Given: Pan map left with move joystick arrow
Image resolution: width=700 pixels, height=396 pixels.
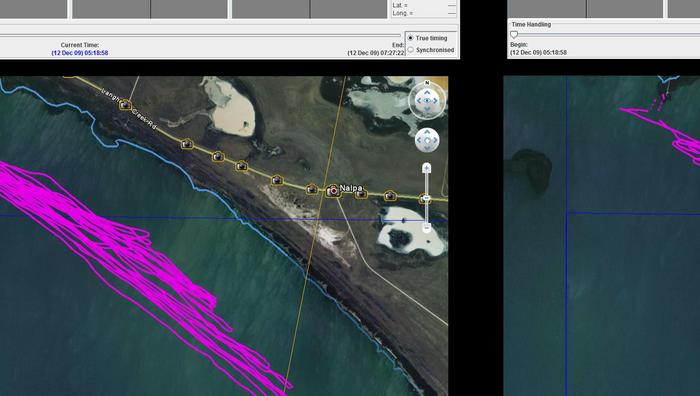Looking at the screenshot, I should coord(419,141).
